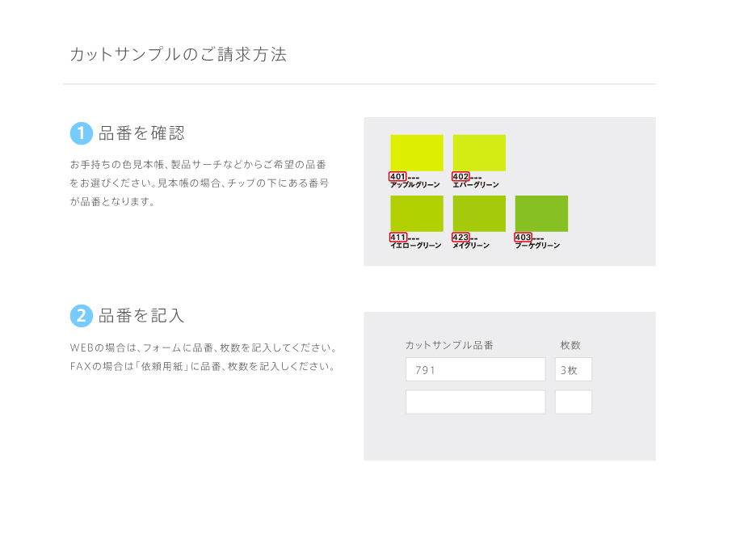Click the paragraph starting お手持ちの色見本帳
740x560 pixels.
pos(200,183)
